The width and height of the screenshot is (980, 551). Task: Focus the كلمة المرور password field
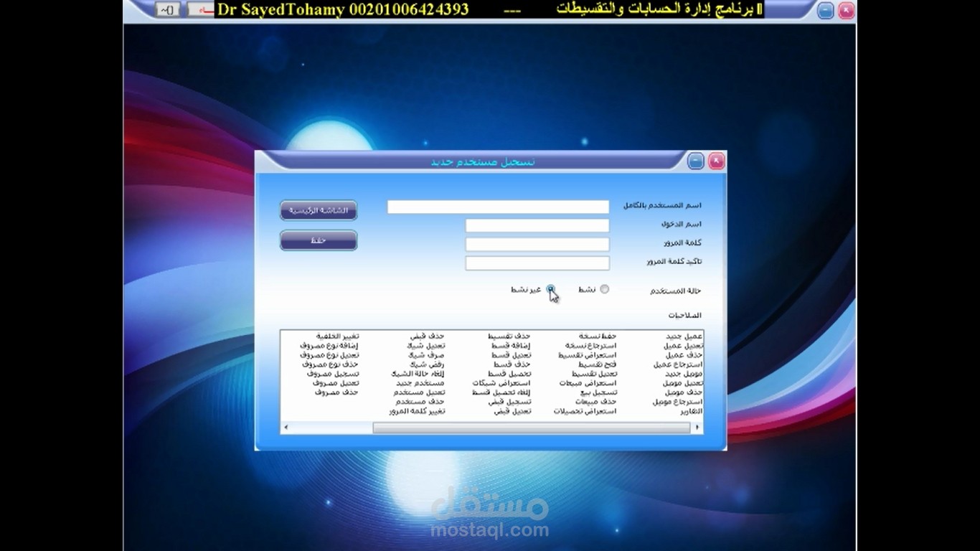tap(537, 244)
